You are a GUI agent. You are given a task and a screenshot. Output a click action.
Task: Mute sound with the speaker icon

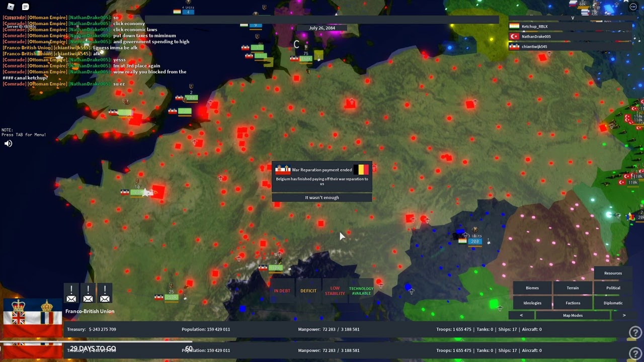pyautogui.click(x=8, y=144)
